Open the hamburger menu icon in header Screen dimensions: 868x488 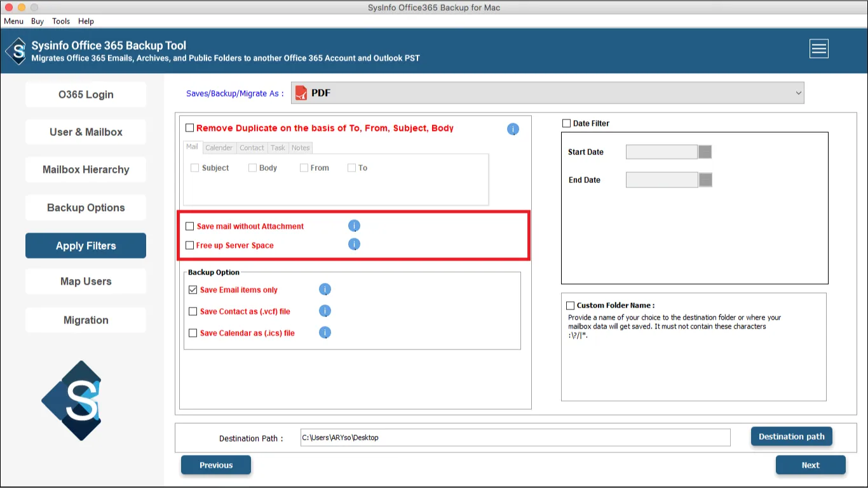coord(819,49)
